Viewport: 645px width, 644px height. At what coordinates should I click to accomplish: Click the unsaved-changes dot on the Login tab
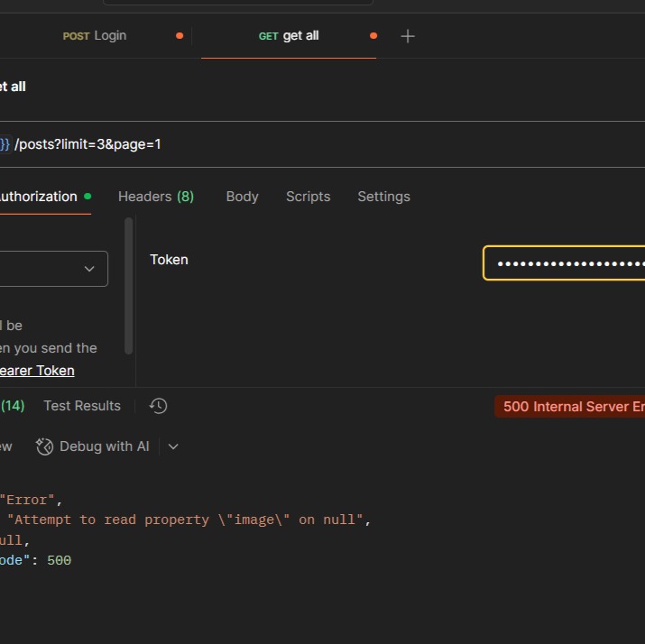click(180, 36)
